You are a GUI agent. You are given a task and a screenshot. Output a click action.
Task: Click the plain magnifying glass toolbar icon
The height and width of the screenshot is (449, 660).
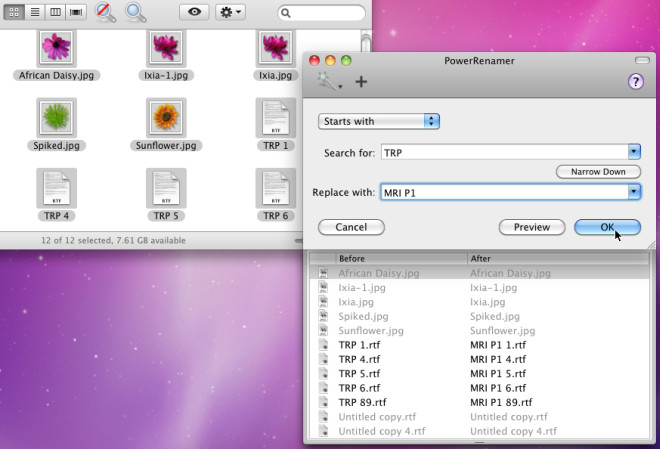click(136, 12)
